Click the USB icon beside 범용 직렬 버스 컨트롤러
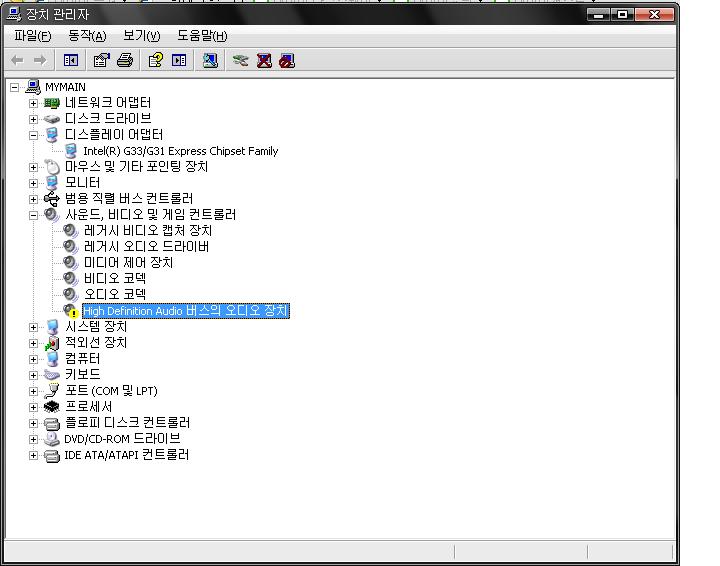This screenshot has width=720, height=566. click(x=52, y=199)
